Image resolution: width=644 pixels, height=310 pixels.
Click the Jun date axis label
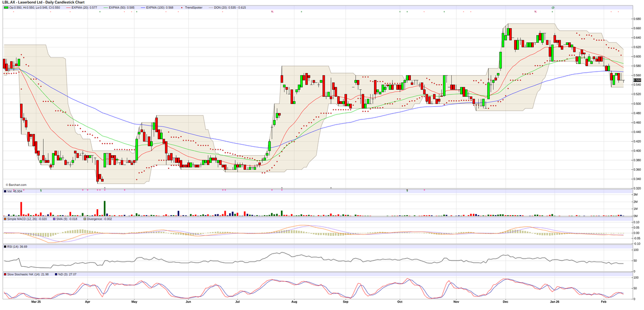point(188,301)
